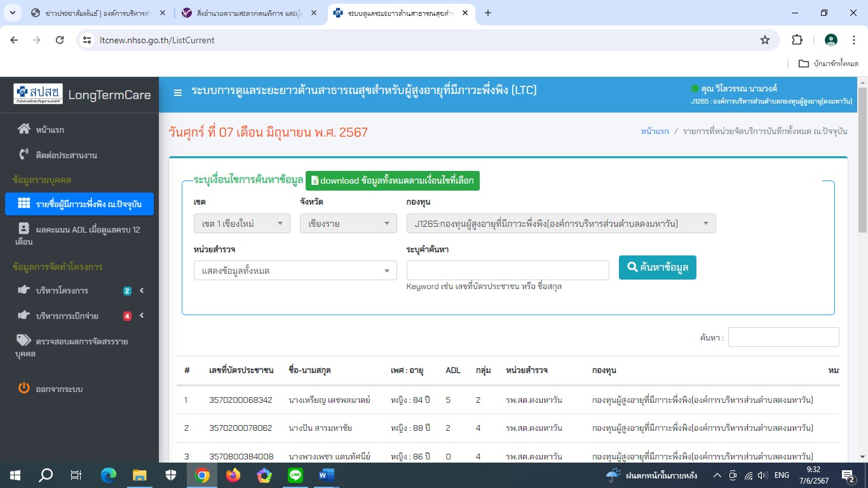Launch Microsoft Word from the taskbar
The width and height of the screenshot is (868, 488).
pyautogui.click(x=326, y=475)
